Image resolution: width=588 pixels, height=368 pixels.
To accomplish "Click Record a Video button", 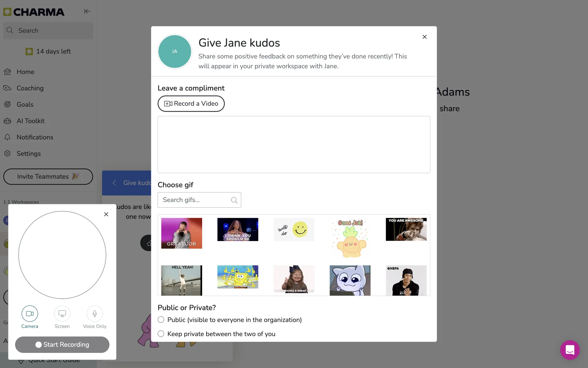I will click(191, 104).
